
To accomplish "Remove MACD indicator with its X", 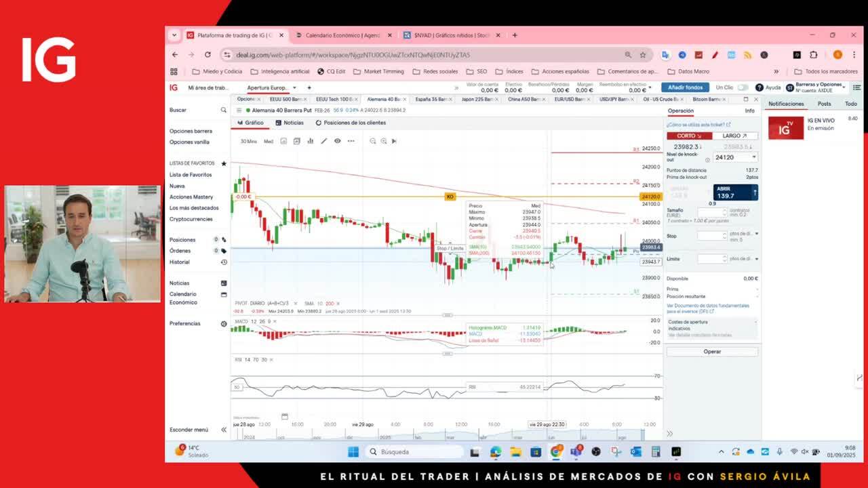I will tap(276, 321).
